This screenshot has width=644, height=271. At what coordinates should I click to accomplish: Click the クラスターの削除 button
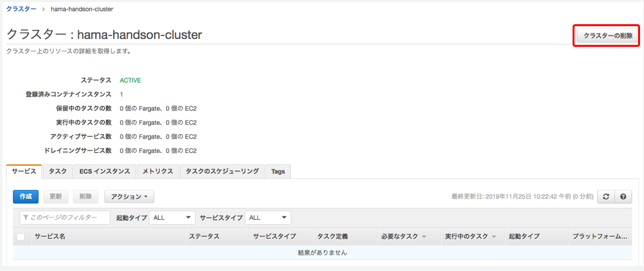(608, 36)
